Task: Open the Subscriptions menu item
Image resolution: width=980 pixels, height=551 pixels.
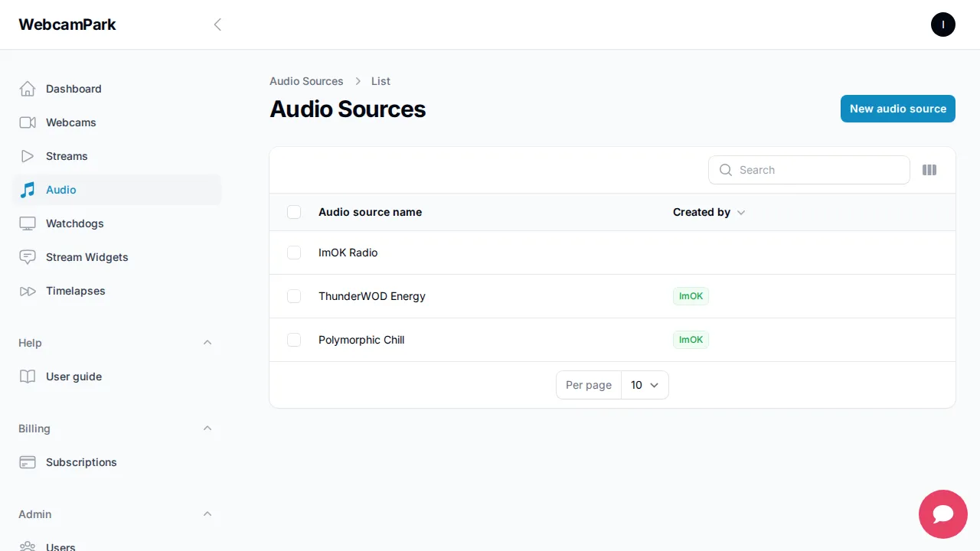Action: (x=81, y=462)
